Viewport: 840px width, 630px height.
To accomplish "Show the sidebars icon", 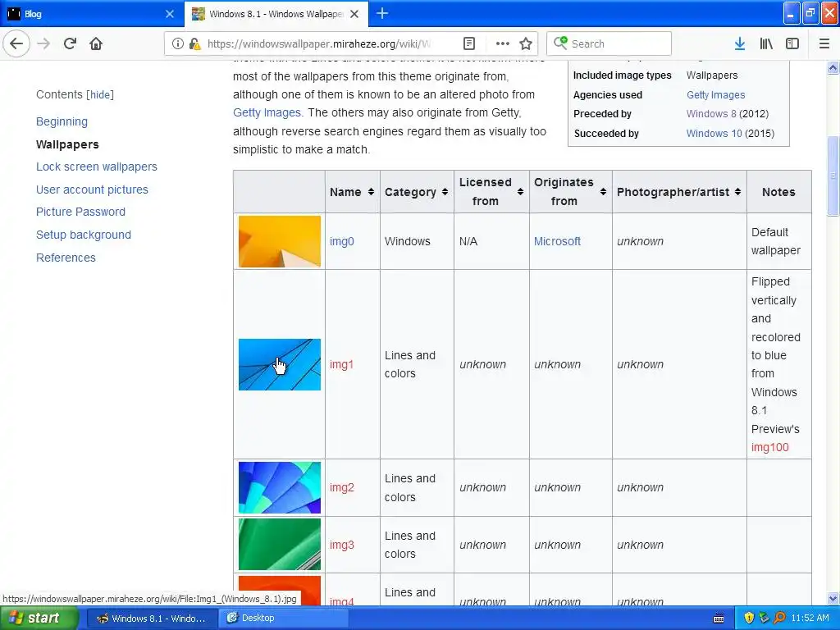I will point(792,44).
